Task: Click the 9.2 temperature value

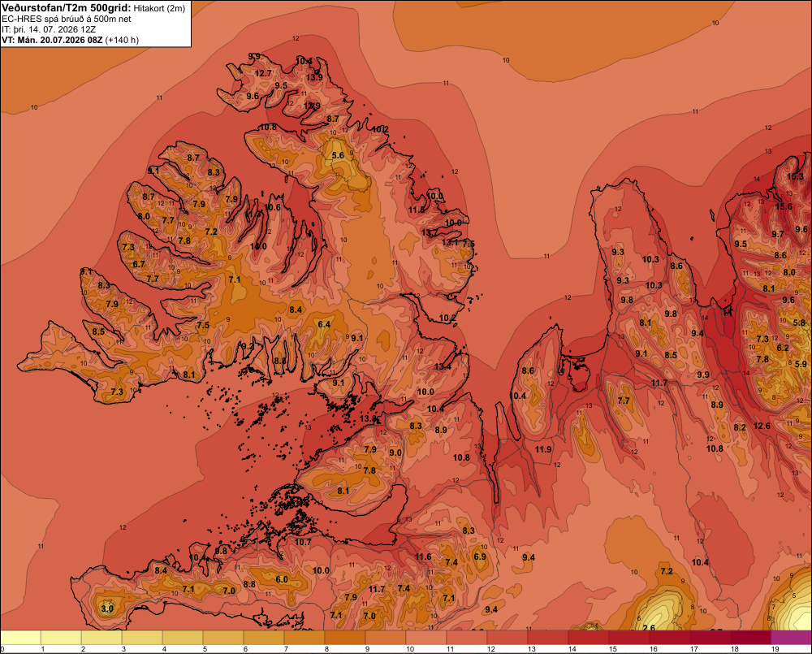Action: coord(248,347)
